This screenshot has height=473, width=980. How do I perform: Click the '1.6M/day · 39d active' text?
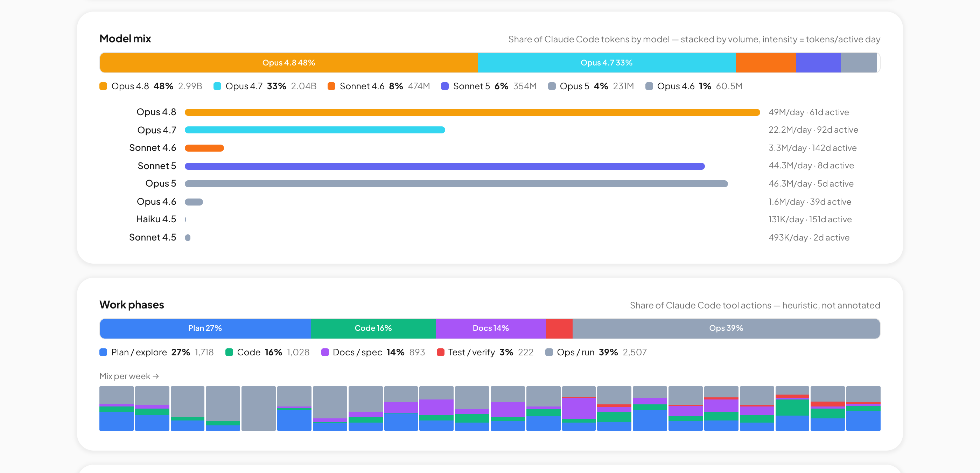[810, 202]
